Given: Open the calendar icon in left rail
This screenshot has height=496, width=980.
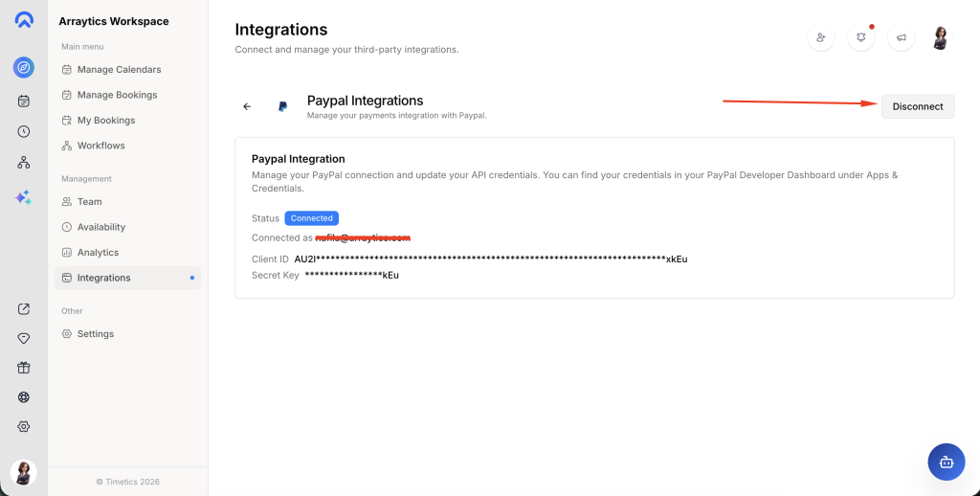Looking at the screenshot, I should [x=24, y=100].
